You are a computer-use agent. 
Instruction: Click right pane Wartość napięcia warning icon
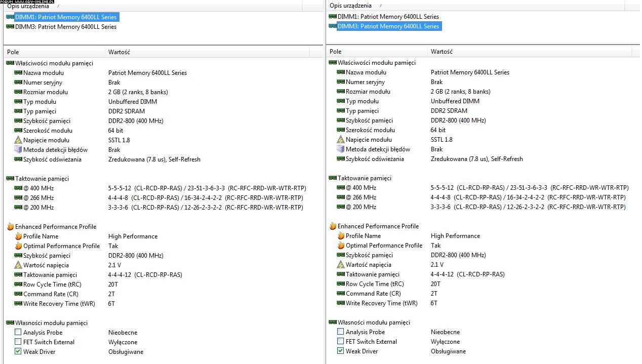click(x=341, y=264)
